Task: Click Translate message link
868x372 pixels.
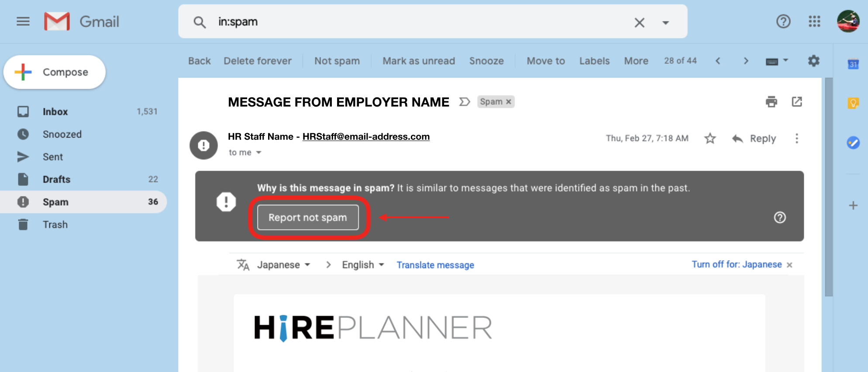Action: click(435, 265)
